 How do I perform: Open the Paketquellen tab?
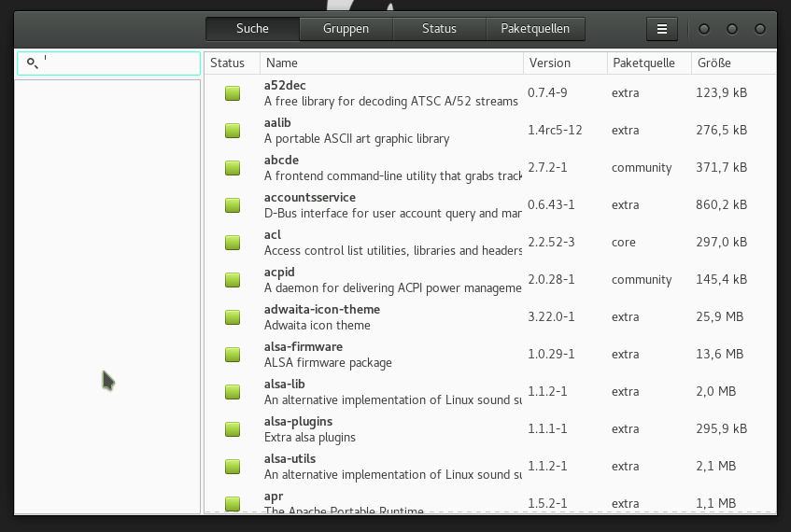coord(535,29)
